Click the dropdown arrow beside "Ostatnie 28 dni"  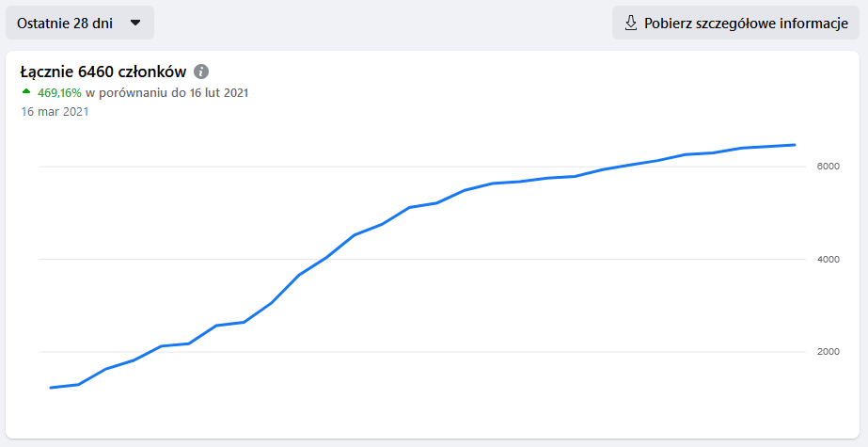[135, 23]
